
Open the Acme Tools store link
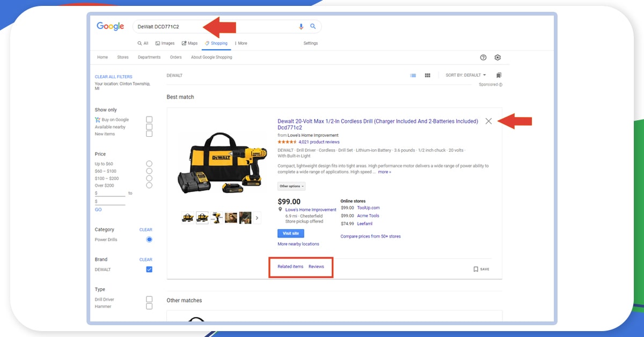pos(368,216)
